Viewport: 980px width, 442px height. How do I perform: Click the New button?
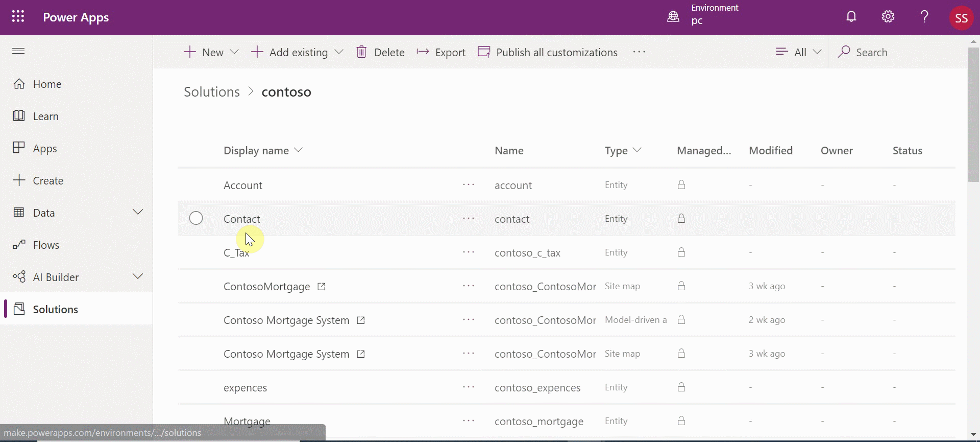coord(204,52)
